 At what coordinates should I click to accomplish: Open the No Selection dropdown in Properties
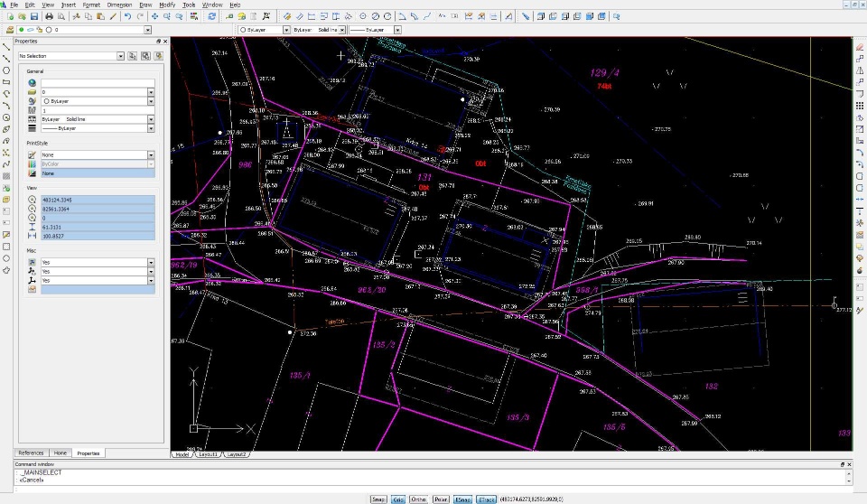[120, 56]
